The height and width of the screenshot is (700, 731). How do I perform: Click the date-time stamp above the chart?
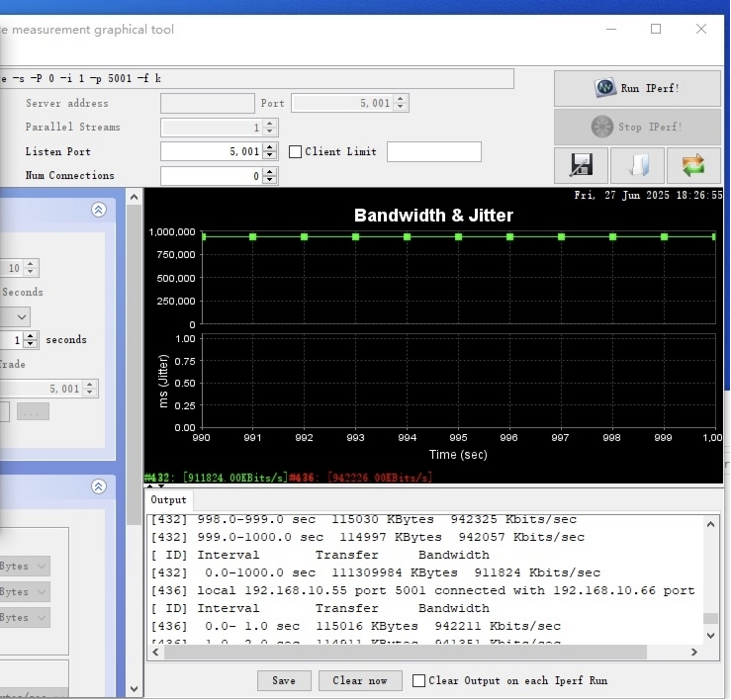point(648,196)
